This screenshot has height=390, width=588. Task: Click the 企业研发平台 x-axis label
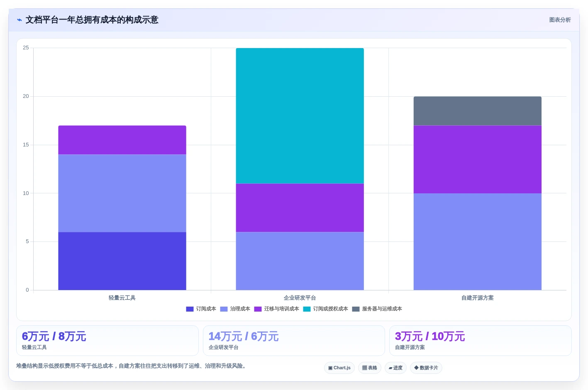click(x=300, y=298)
